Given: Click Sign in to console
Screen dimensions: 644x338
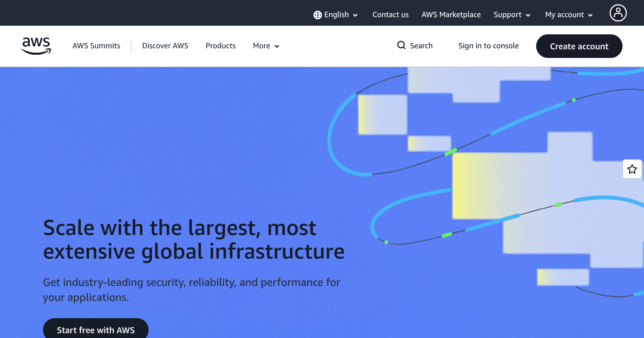Looking at the screenshot, I should pos(489,46).
